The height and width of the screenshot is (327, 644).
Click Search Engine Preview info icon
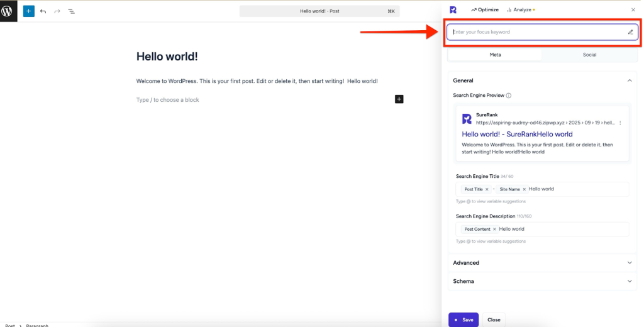(509, 96)
